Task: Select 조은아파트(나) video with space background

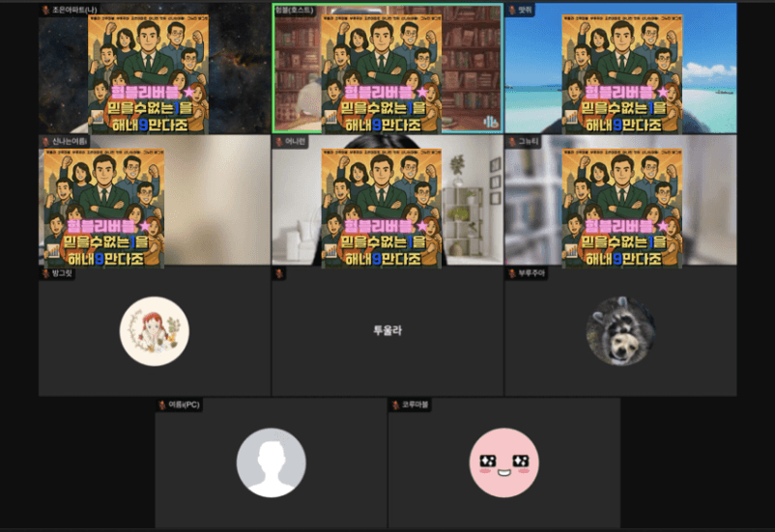Action: [155, 69]
